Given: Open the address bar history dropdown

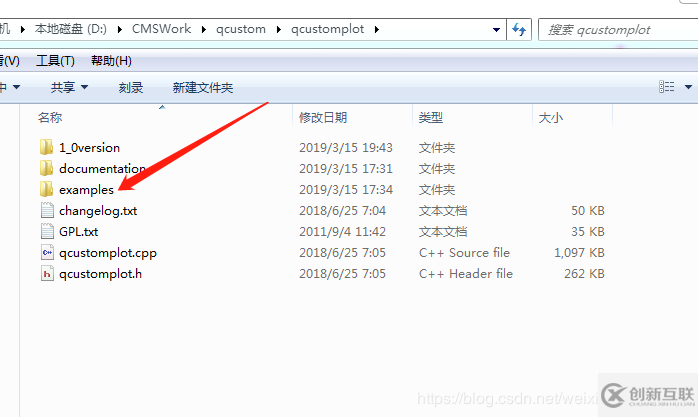Looking at the screenshot, I should tap(496, 30).
